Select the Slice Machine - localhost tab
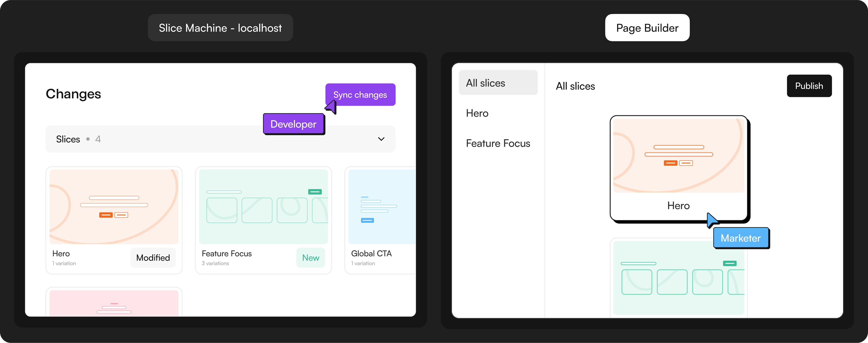 [x=220, y=28]
